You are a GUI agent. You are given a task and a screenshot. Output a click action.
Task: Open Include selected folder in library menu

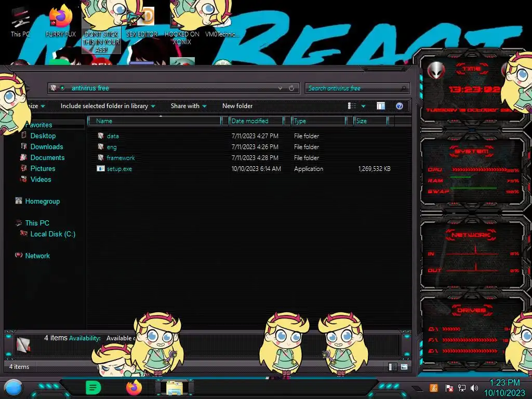coord(108,106)
